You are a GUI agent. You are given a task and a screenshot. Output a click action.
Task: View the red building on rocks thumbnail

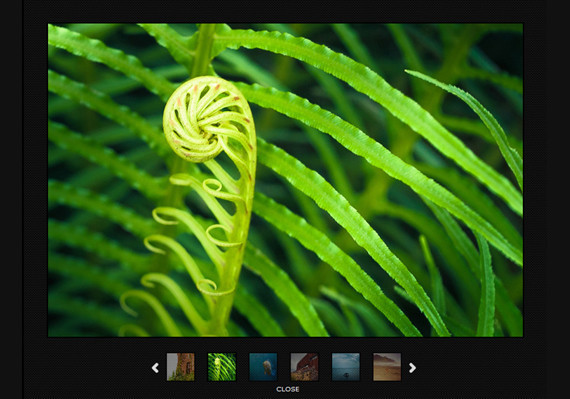point(304,367)
